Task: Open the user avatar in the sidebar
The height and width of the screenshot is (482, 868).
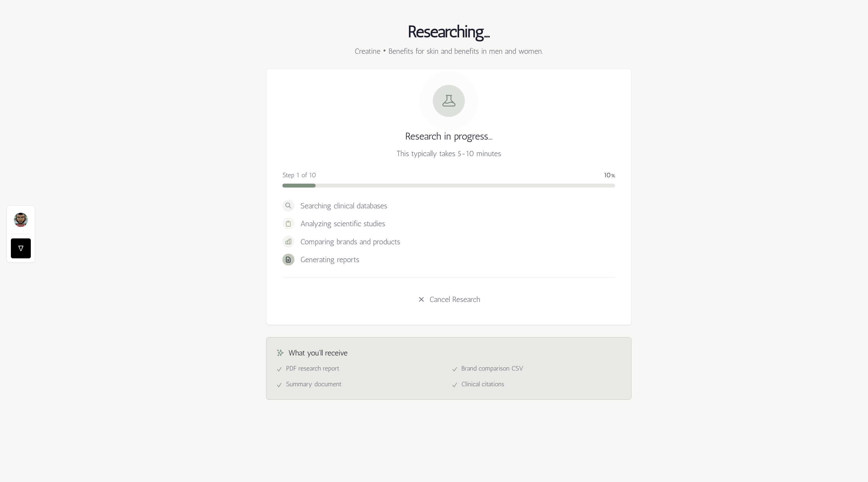Action: pos(21,220)
